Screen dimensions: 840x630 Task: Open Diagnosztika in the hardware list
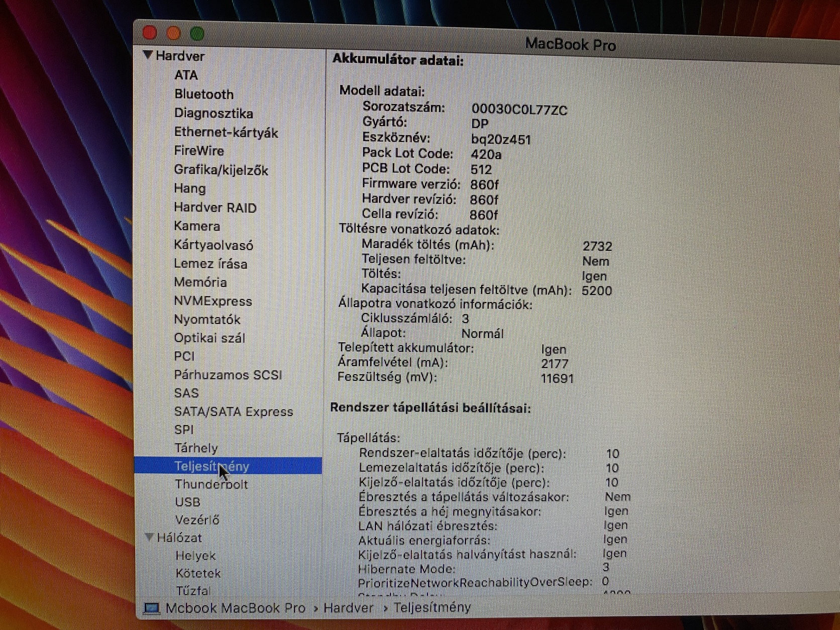click(214, 114)
